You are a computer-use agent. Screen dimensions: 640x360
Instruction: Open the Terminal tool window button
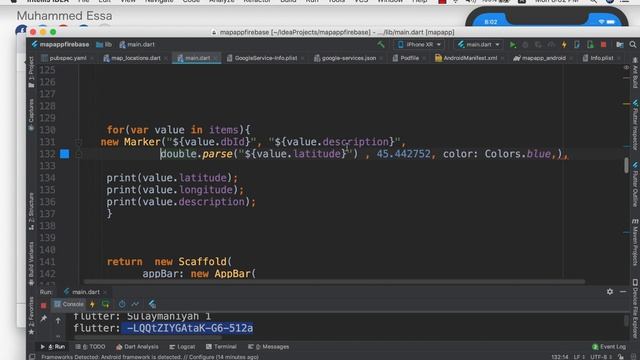221,347
